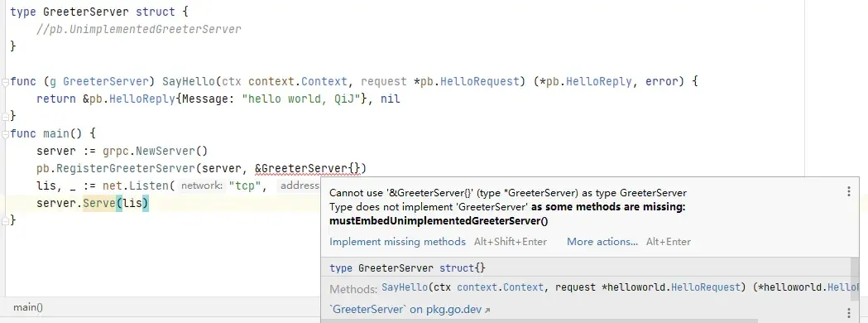Click the Methods: label in the tooltip

[353, 289]
